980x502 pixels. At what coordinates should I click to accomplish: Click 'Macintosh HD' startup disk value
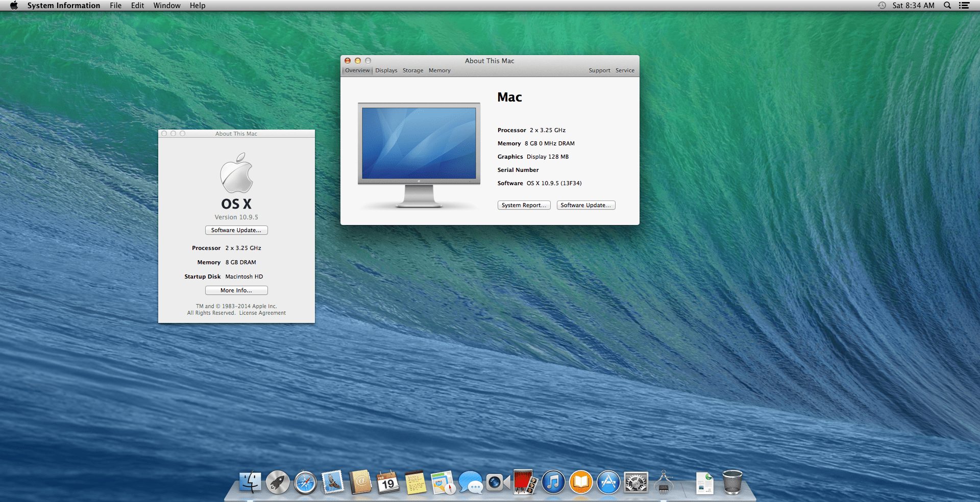click(244, 277)
